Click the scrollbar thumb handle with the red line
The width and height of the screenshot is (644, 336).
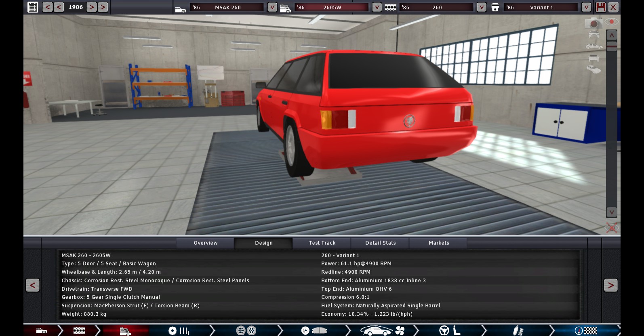612,46
